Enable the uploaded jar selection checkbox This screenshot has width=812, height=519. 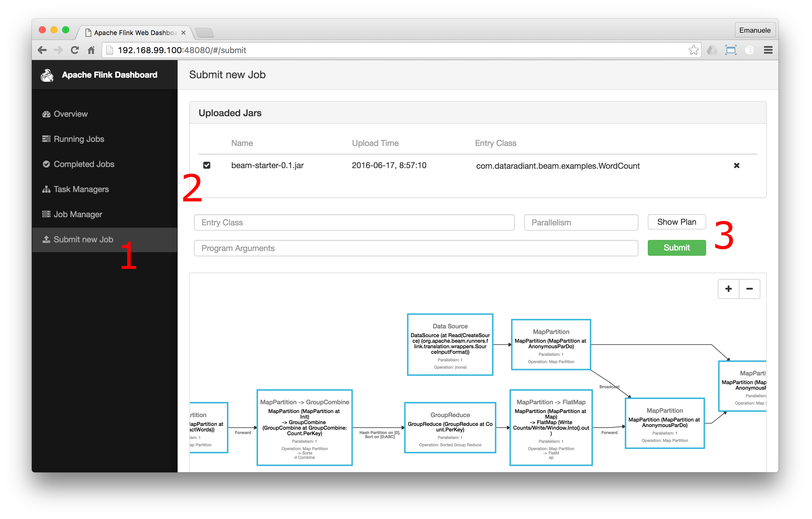pyautogui.click(x=208, y=165)
